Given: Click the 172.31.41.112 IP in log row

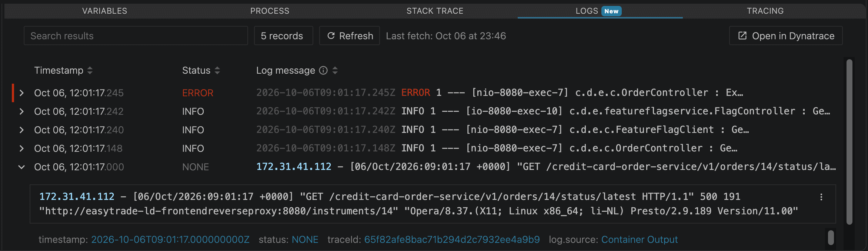Looking at the screenshot, I should (294, 167).
